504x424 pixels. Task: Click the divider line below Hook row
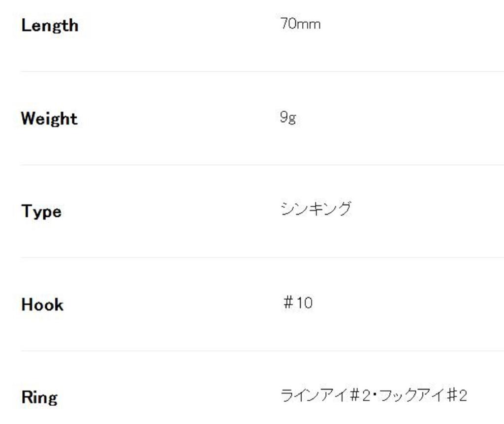(262, 351)
